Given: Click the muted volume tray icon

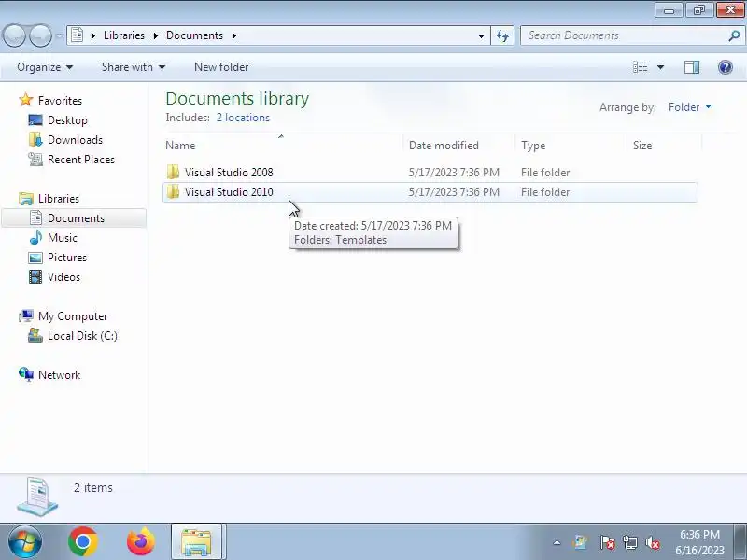Looking at the screenshot, I should [653, 542].
